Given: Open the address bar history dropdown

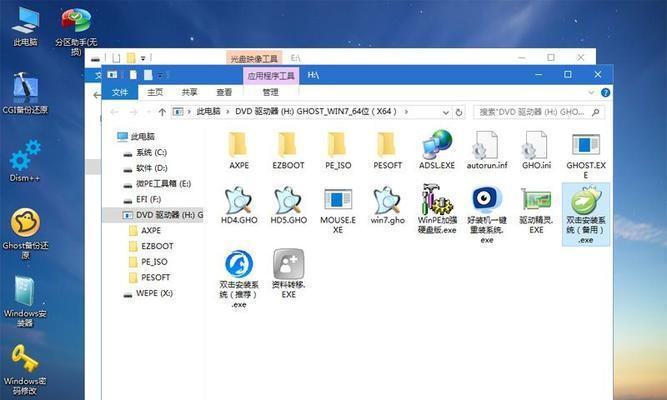Looking at the screenshot, I should (445, 112).
